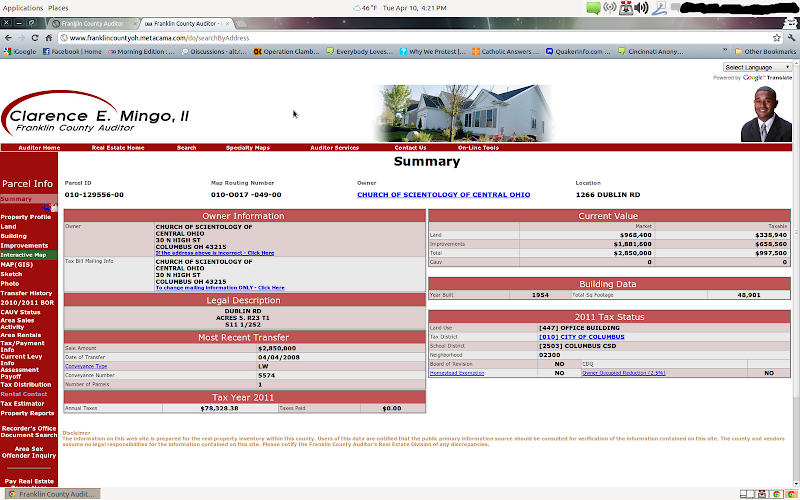Open Tax Distribution in the sidebar

coord(26,385)
